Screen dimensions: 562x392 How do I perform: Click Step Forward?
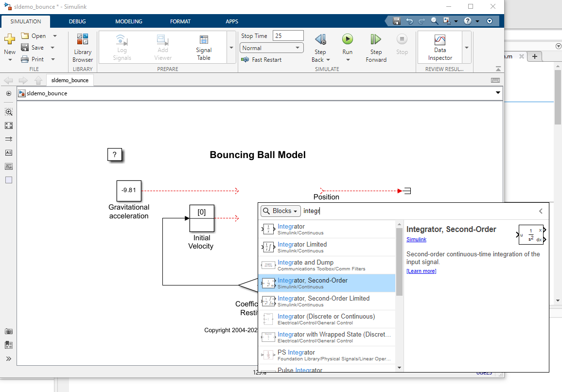click(x=376, y=48)
